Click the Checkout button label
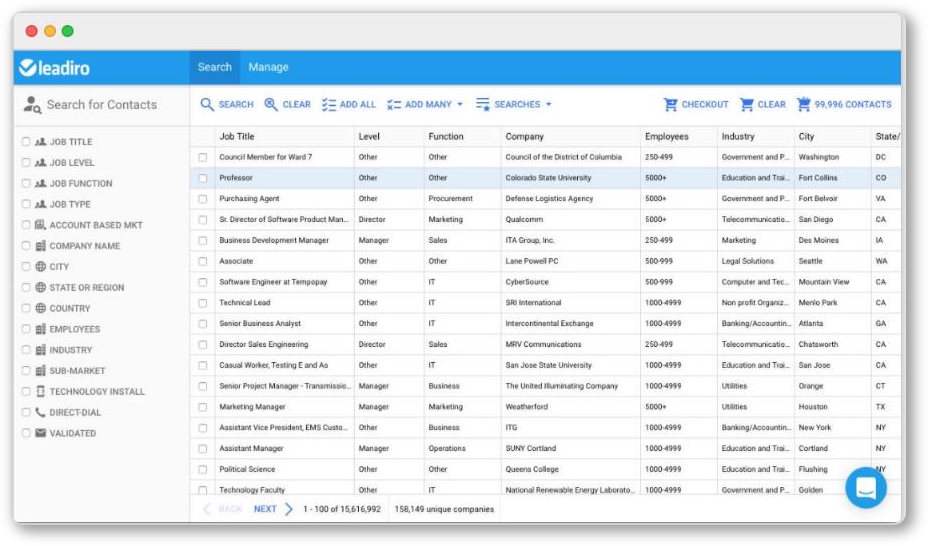The image size is (928, 546). tap(705, 105)
